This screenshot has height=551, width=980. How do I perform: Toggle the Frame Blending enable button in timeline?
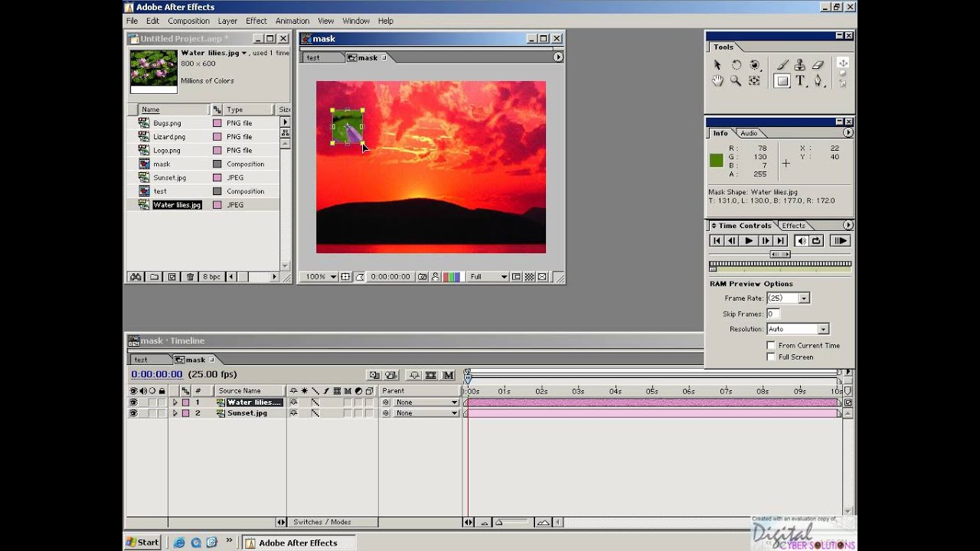[430, 375]
